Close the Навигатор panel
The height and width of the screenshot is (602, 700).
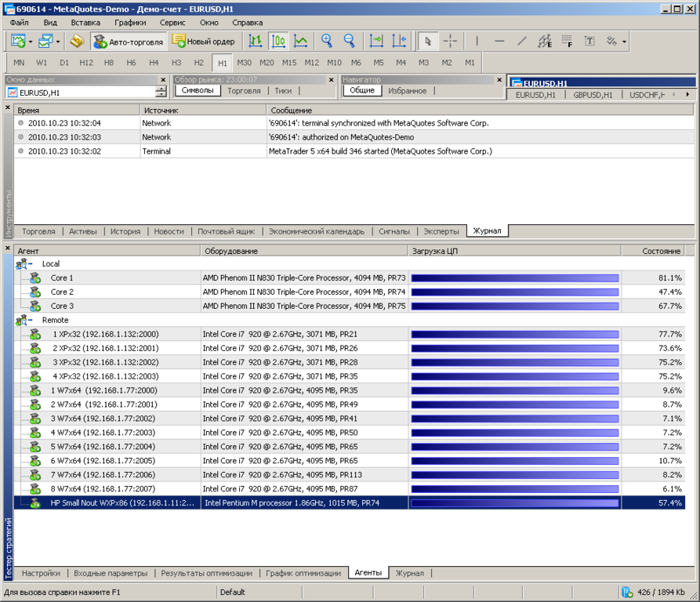(499, 80)
